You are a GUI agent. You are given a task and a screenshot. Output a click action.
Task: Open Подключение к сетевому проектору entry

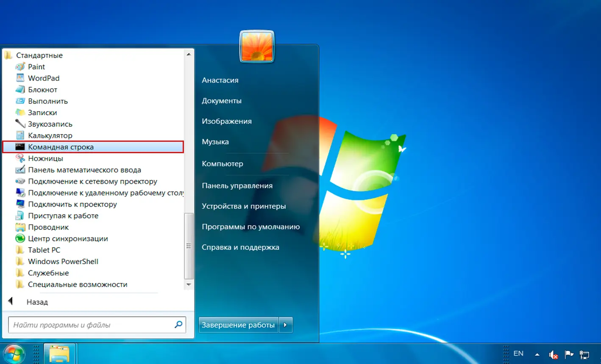[x=92, y=181]
